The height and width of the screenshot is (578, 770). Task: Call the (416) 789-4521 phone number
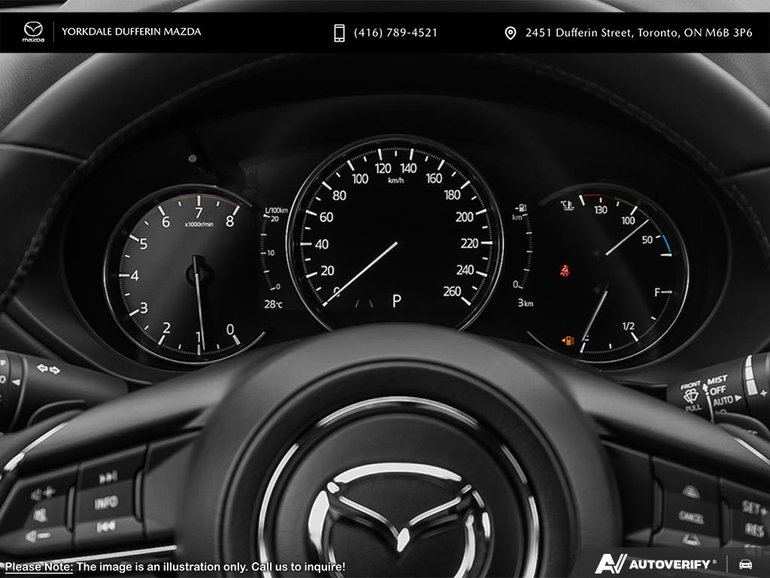395,33
